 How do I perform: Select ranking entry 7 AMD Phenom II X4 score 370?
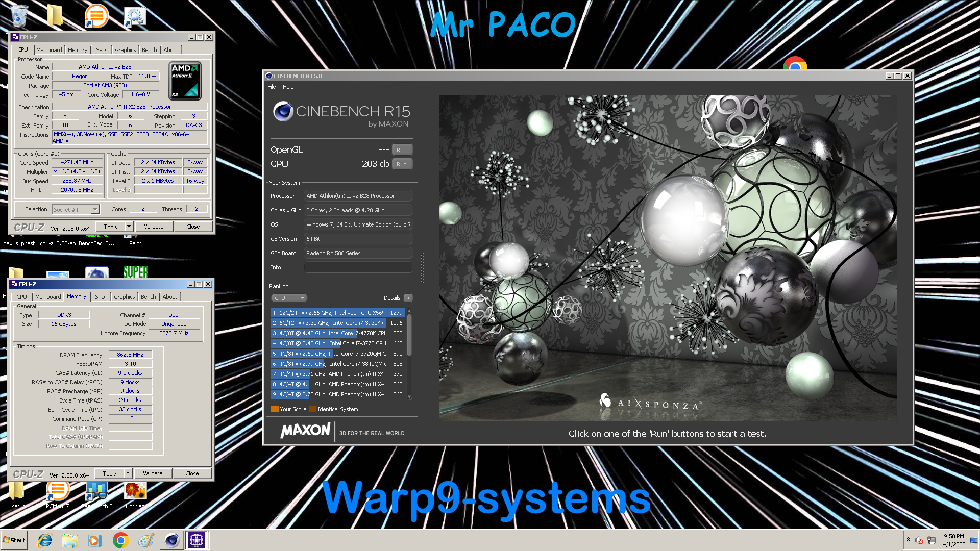(338, 374)
